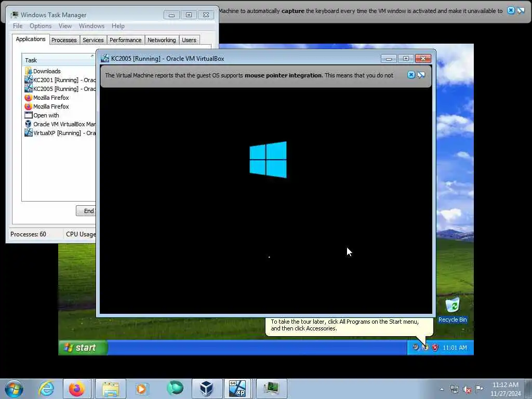Click the XP tour balloon tray icon

(x=425, y=348)
